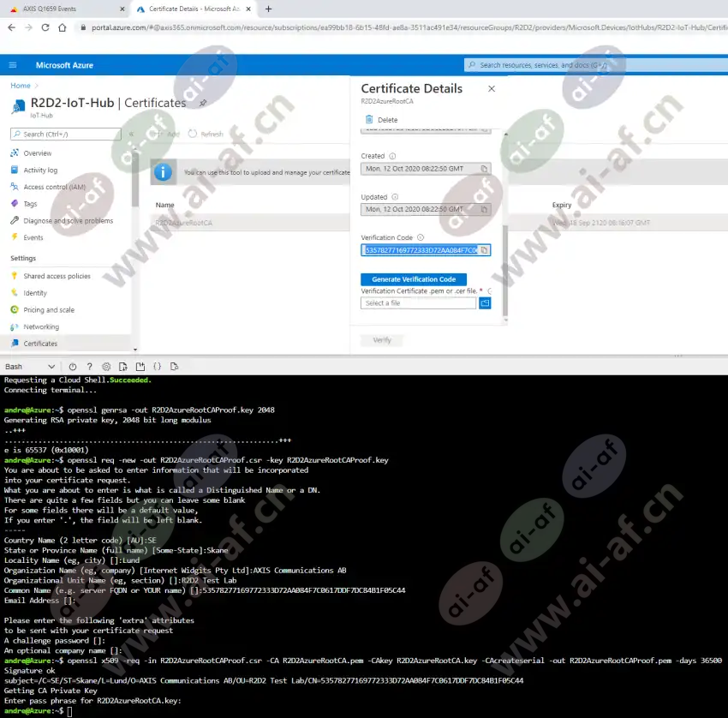Open Pricing and scale settings
Screen dimensions: 728x718
click(49, 310)
